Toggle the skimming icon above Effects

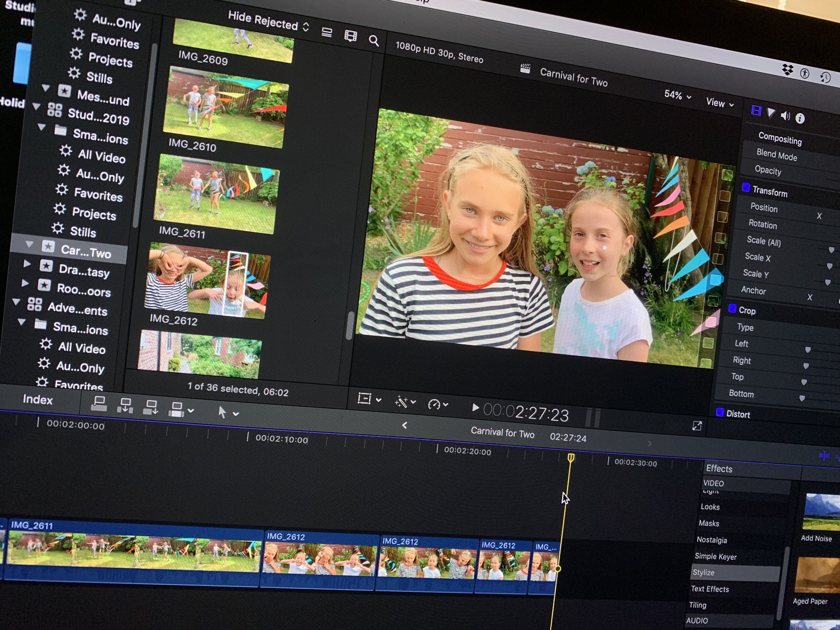pos(824,455)
